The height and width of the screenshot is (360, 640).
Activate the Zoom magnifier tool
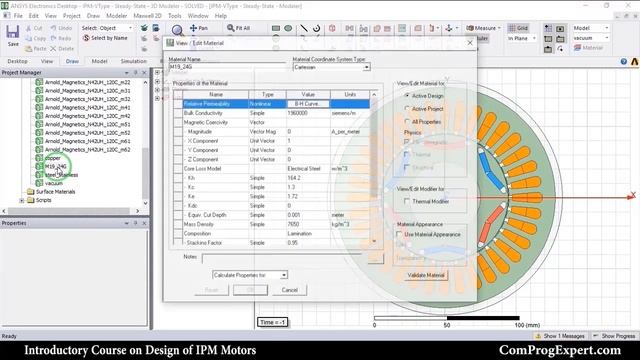pyautogui.click(x=177, y=30)
